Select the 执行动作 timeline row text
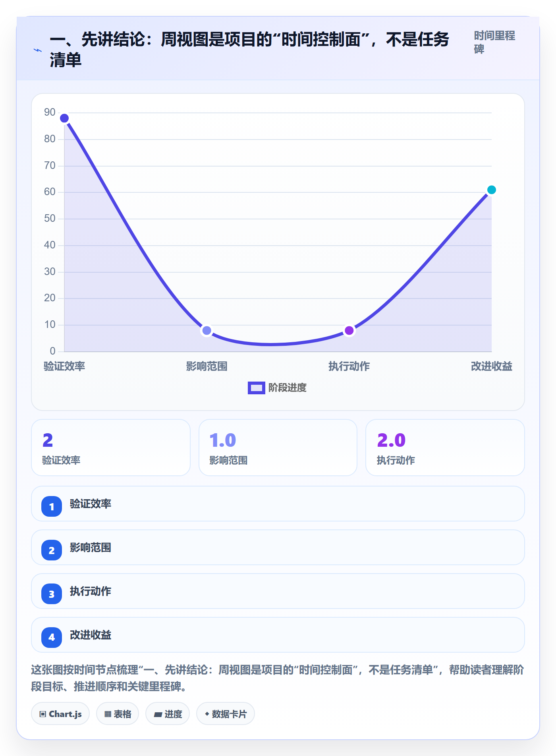The width and height of the screenshot is (556, 756). (x=91, y=591)
